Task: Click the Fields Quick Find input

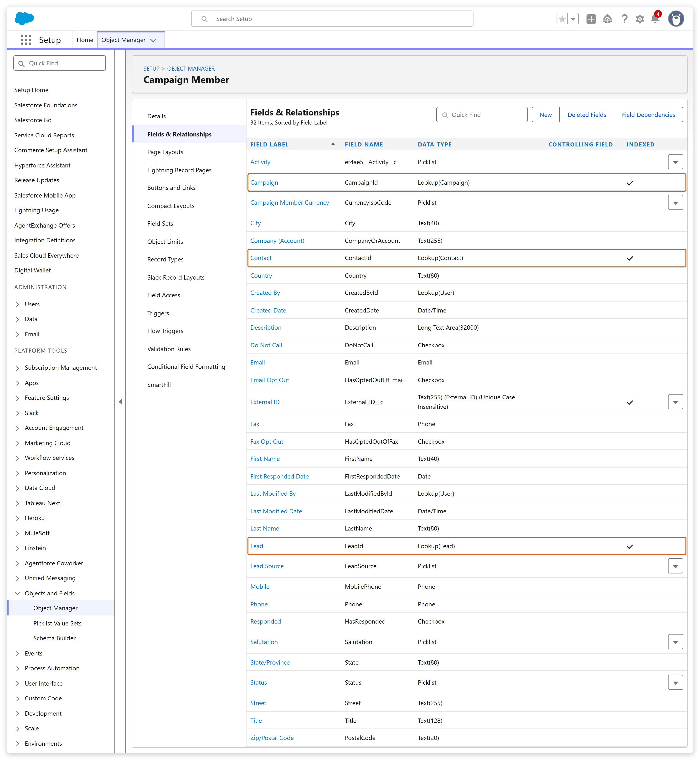Action: tap(482, 115)
